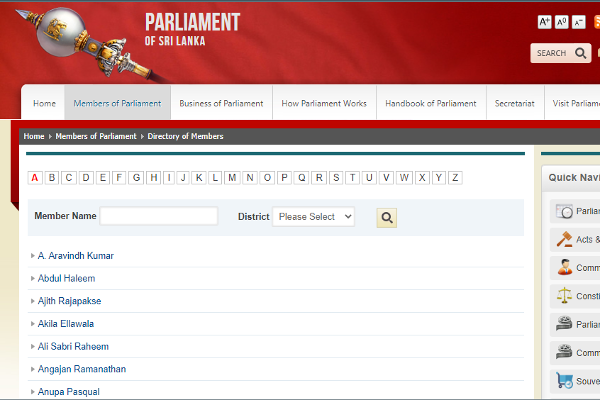Filter members by letter S
The image size is (600, 400).
pyautogui.click(x=336, y=178)
